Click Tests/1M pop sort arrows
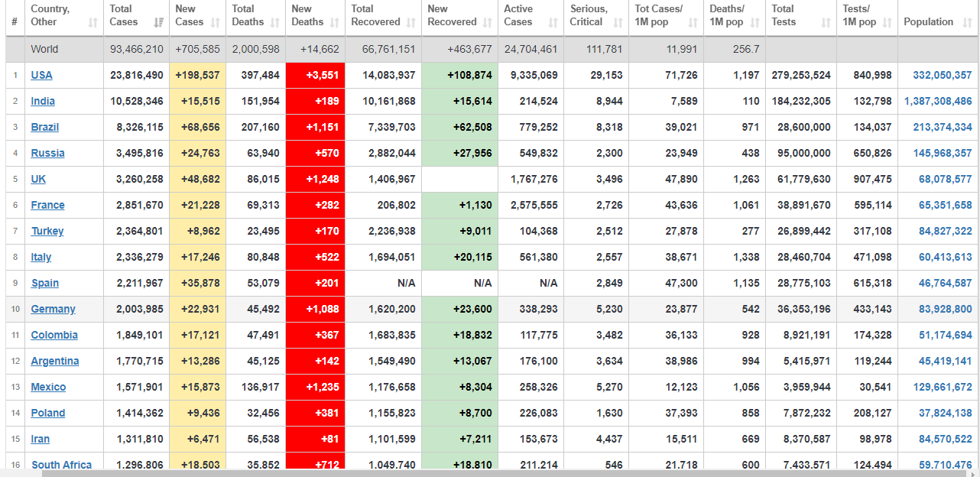The height and width of the screenshot is (477, 980). pyautogui.click(x=888, y=23)
